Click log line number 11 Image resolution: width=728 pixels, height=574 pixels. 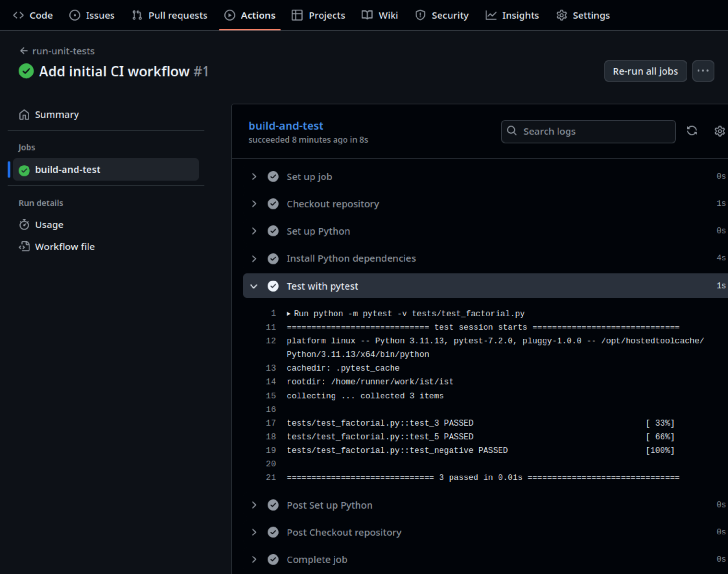(271, 327)
